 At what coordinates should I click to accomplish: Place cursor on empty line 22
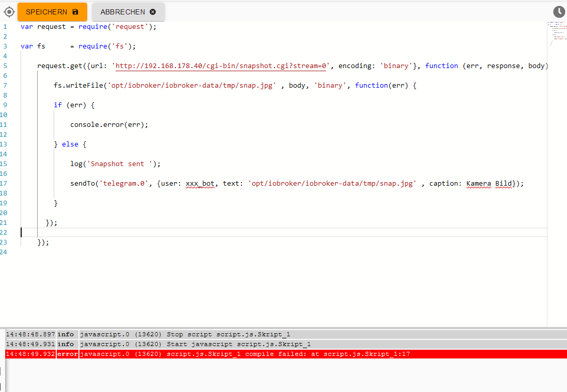(284, 233)
